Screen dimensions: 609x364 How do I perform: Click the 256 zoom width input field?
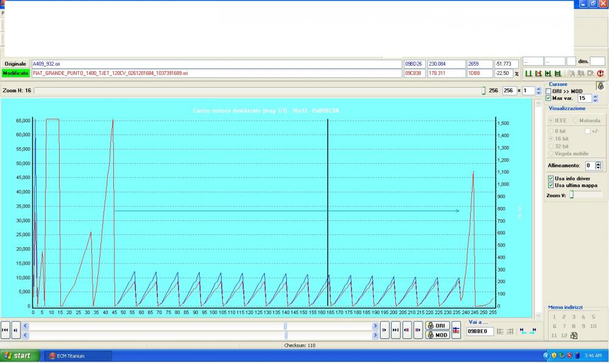[509, 91]
